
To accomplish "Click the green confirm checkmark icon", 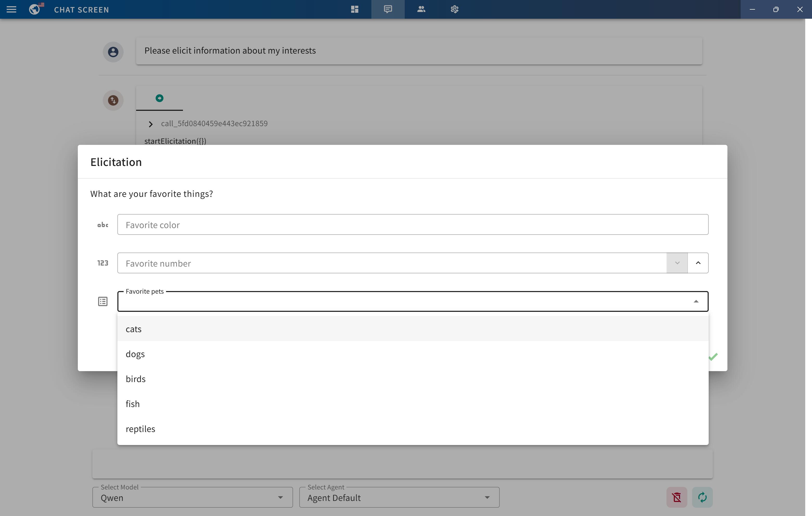I will (x=713, y=357).
